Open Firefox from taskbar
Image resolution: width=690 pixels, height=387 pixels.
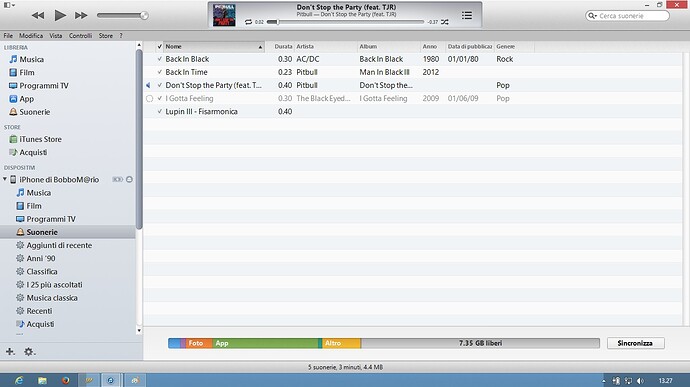[66, 380]
